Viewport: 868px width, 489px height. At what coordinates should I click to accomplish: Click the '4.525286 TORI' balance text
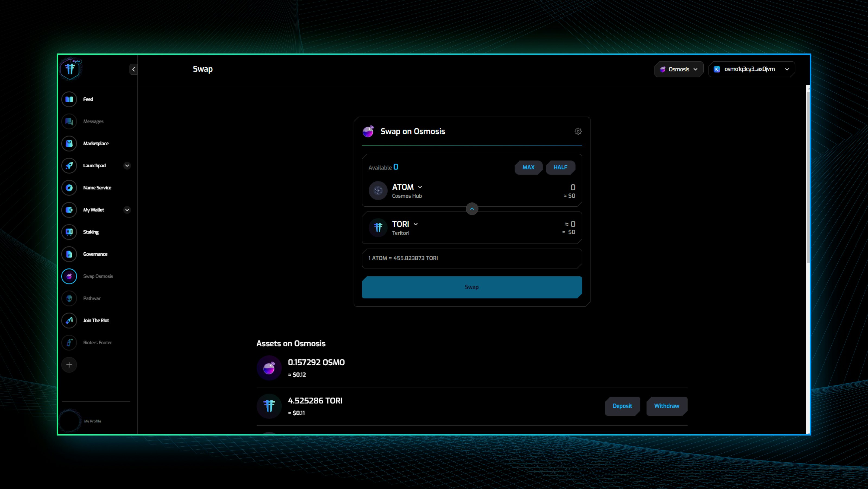coord(315,401)
